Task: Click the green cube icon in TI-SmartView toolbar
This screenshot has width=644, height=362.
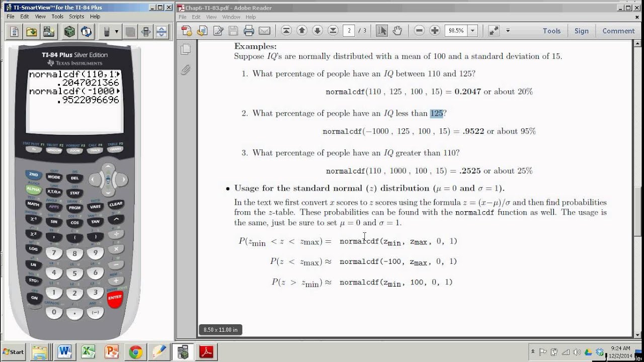Action: click(69, 32)
